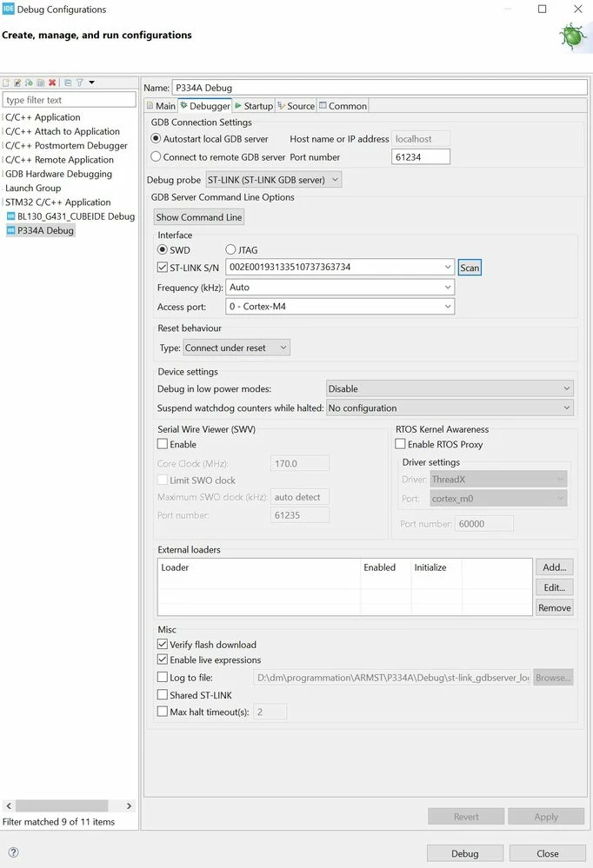Click the Show Command Line button

(199, 217)
